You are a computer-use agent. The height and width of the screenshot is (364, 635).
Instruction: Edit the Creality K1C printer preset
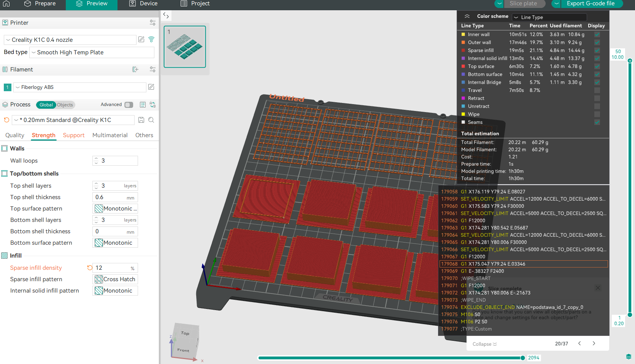pyautogui.click(x=141, y=40)
